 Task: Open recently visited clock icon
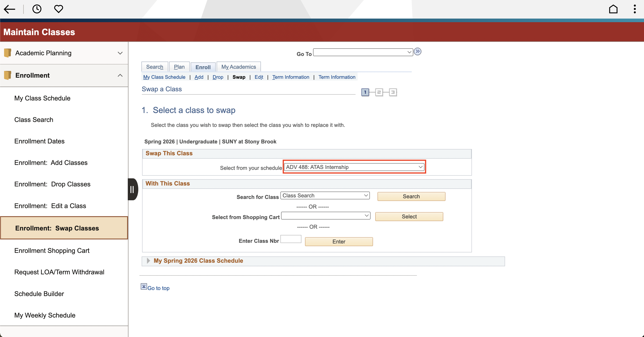[37, 9]
